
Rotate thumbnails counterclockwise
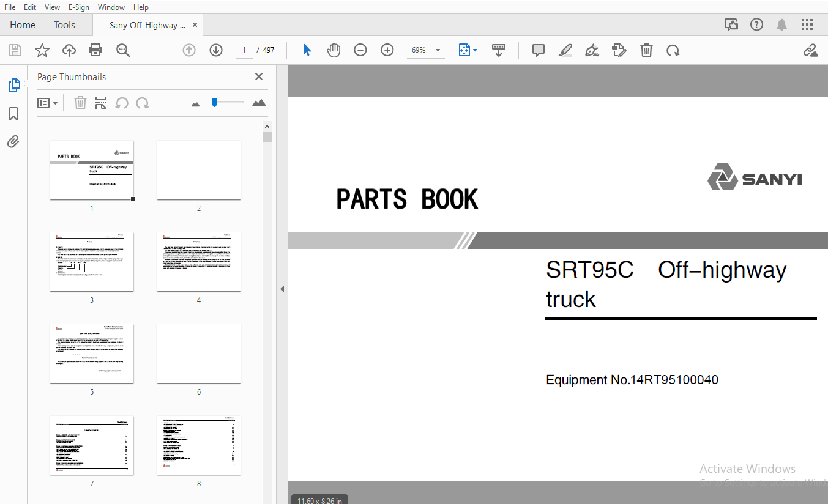(x=122, y=103)
